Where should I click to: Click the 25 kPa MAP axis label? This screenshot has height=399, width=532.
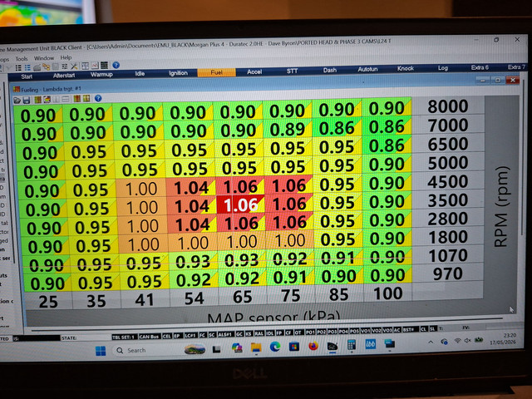48,301
